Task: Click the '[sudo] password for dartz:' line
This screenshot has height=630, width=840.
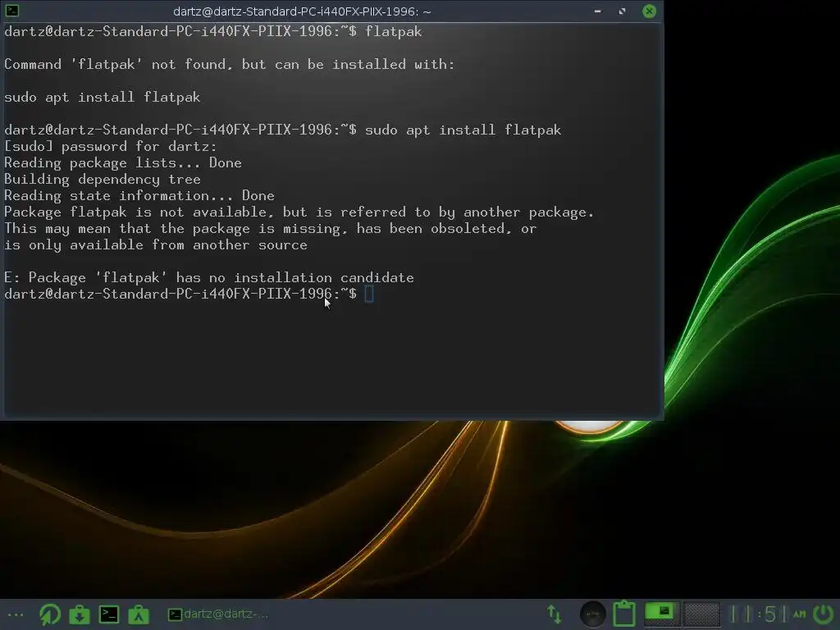Action: click(x=111, y=146)
